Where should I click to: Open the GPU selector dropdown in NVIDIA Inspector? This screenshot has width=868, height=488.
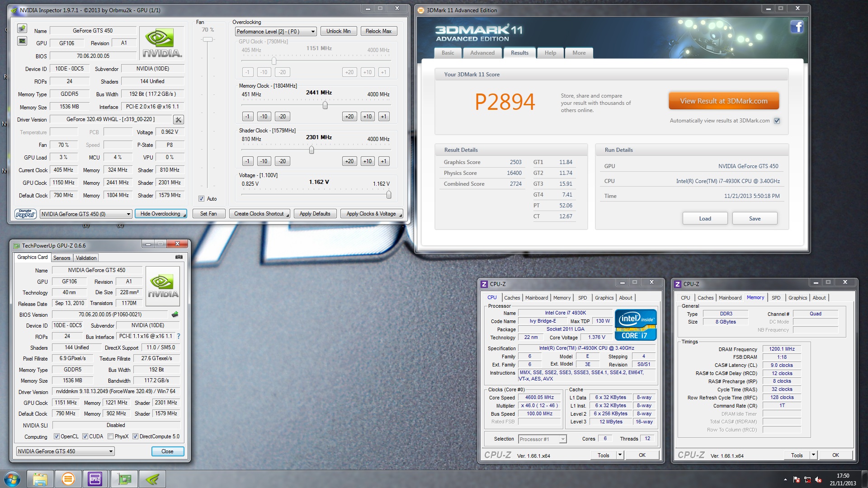[86, 214]
